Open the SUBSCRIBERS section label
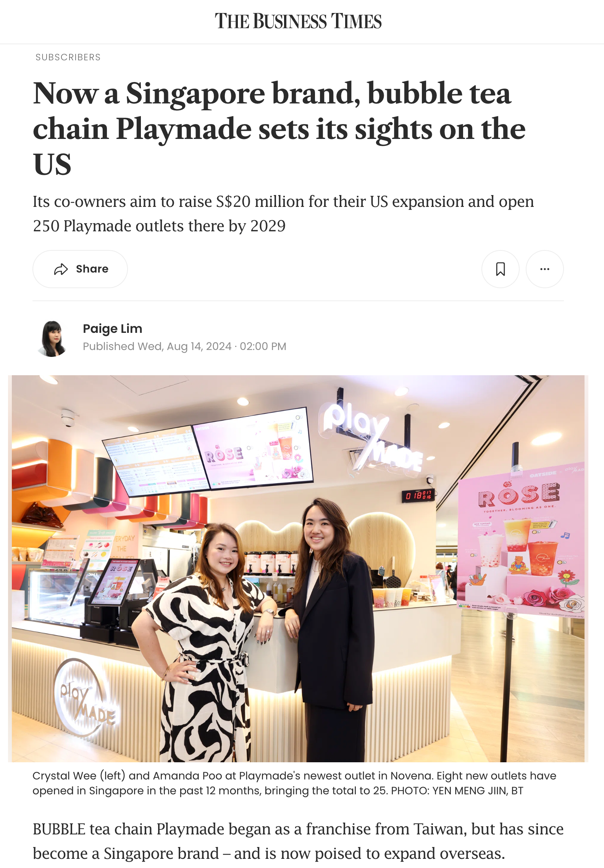604x868 pixels. [68, 57]
